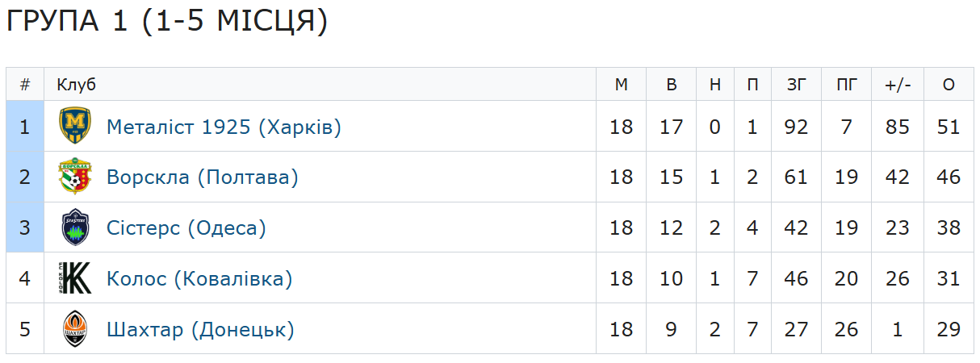The image size is (980, 363).
Task: Select the highlighted rank 1 cell
Action: (25, 127)
